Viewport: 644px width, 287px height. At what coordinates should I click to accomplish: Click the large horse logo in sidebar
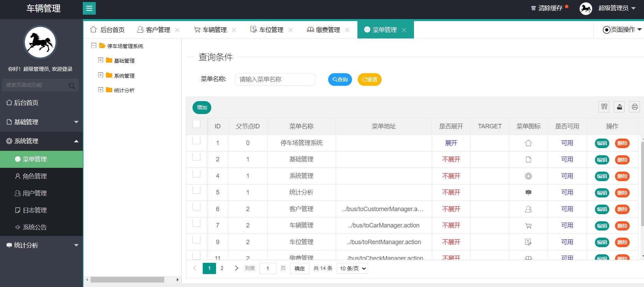40,43
